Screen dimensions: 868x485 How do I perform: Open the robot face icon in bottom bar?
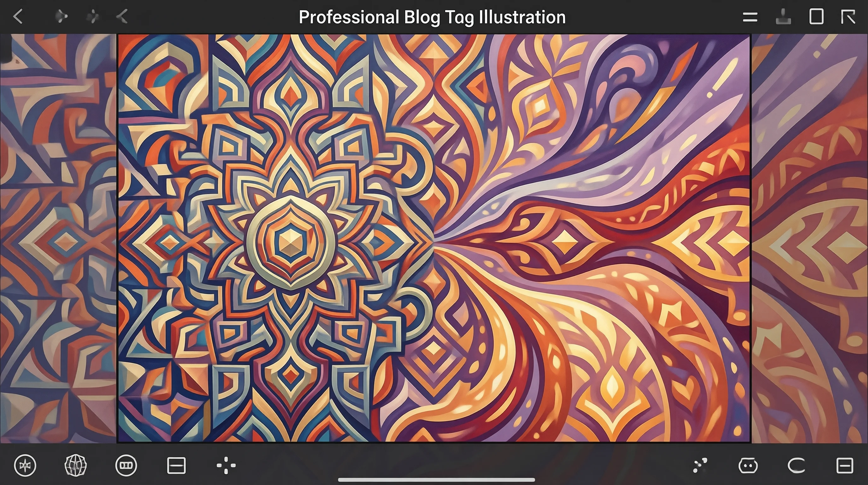coord(748,466)
